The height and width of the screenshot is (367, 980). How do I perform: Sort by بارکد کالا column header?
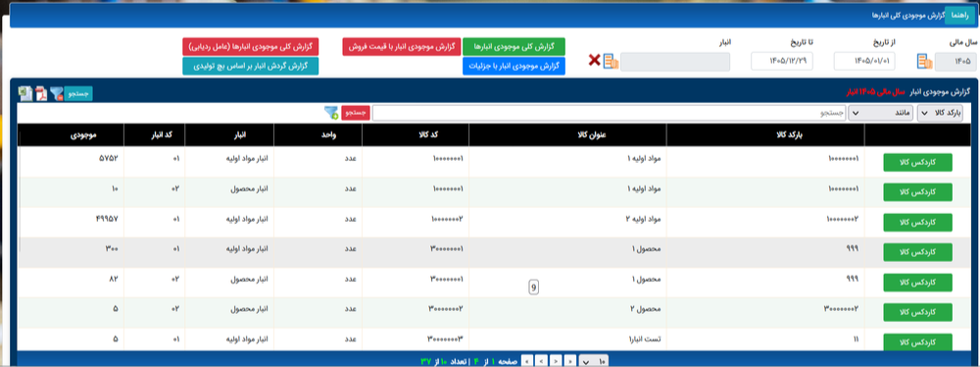[x=765, y=135]
